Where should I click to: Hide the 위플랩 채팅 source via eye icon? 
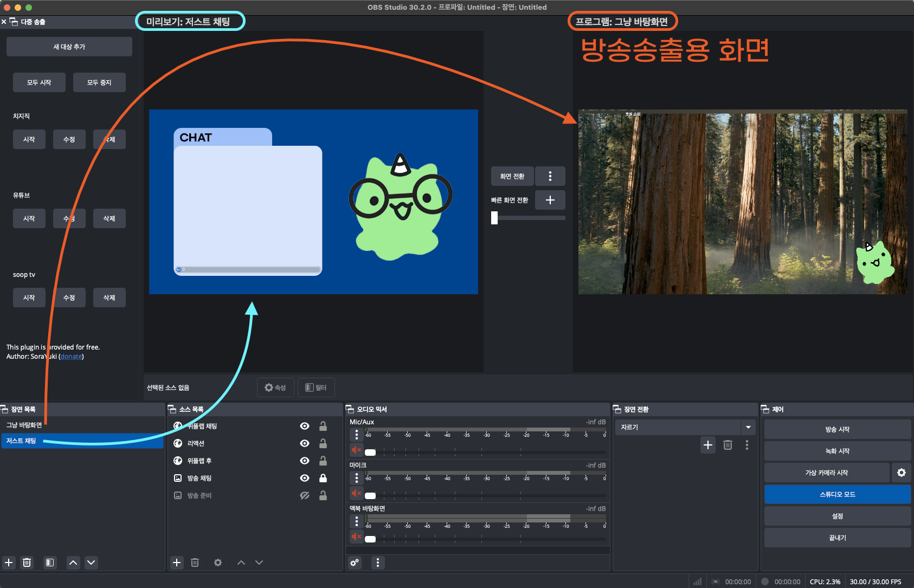[305, 426]
